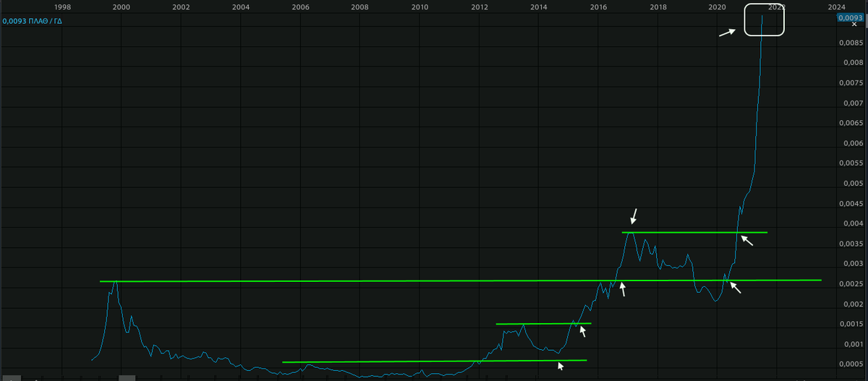Screen dimensions: 868x381
Task: Click the 0,0055 price axis label
Action: click(853, 163)
